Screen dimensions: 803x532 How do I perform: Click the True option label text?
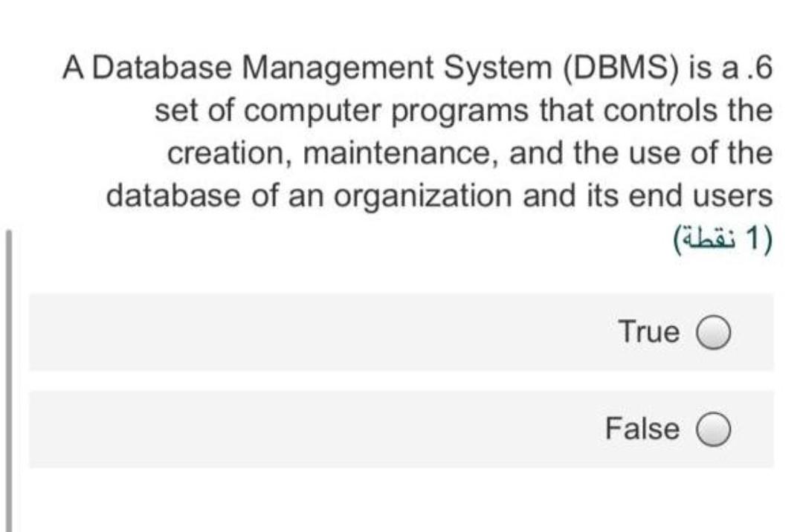pyautogui.click(x=650, y=332)
